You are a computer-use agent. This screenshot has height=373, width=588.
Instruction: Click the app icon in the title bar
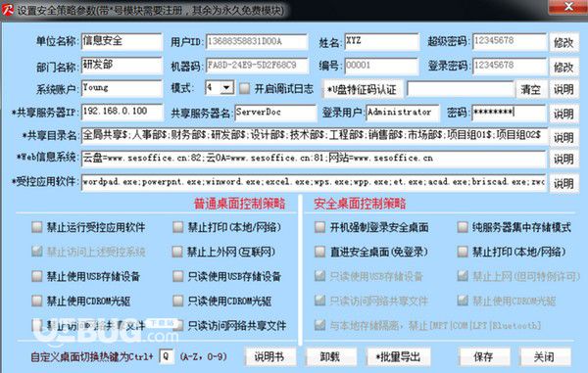(8, 10)
